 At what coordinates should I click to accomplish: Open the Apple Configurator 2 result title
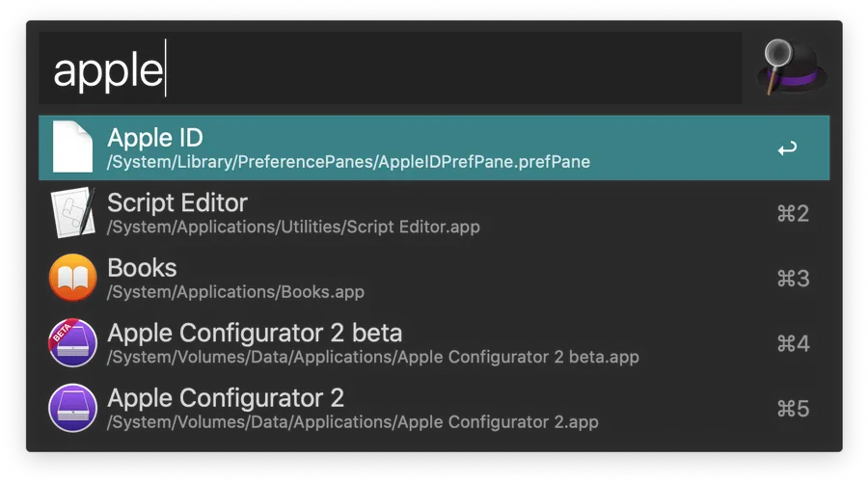pyautogui.click(x=226, y=398)
